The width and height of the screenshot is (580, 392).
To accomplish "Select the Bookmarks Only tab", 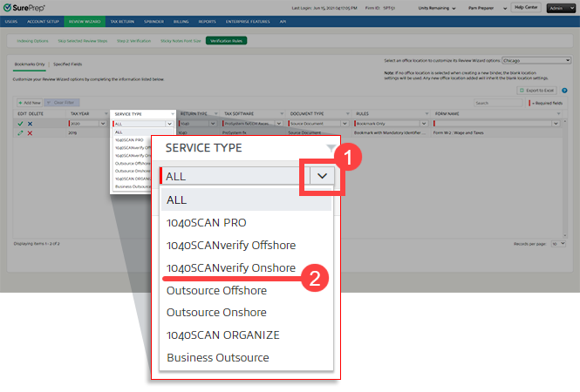I will (x=30, y=64).
